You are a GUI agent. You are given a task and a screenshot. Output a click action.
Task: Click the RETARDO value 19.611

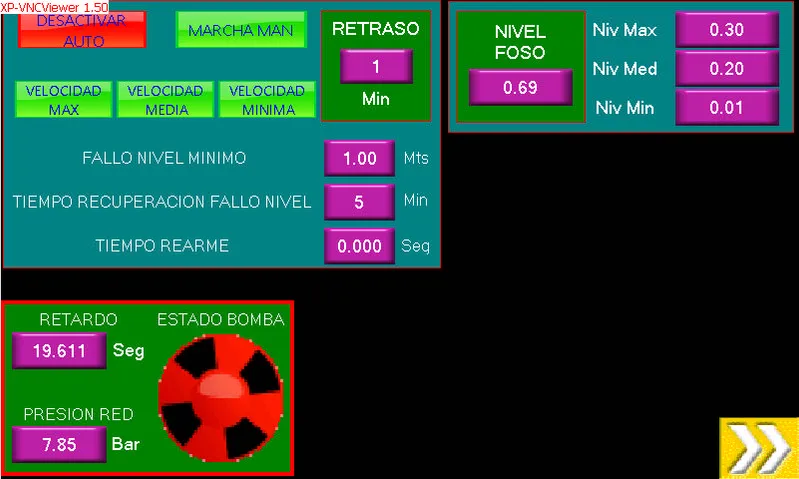59,351
